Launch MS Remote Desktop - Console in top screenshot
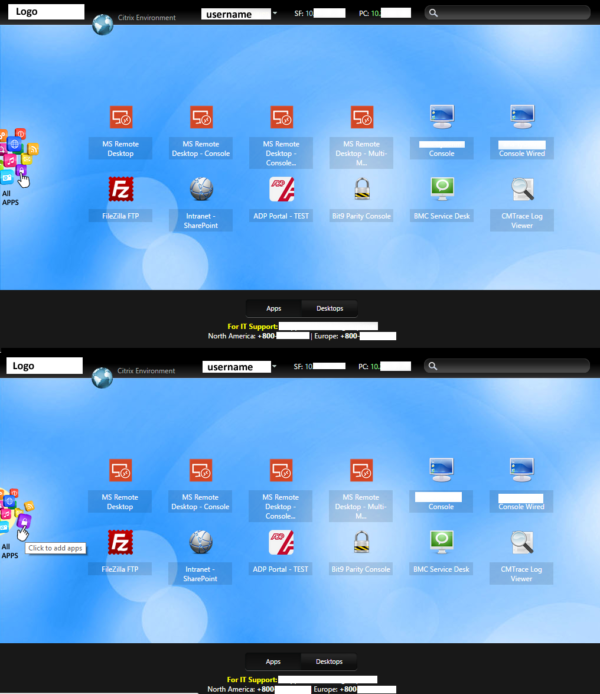 pos(201,117)
